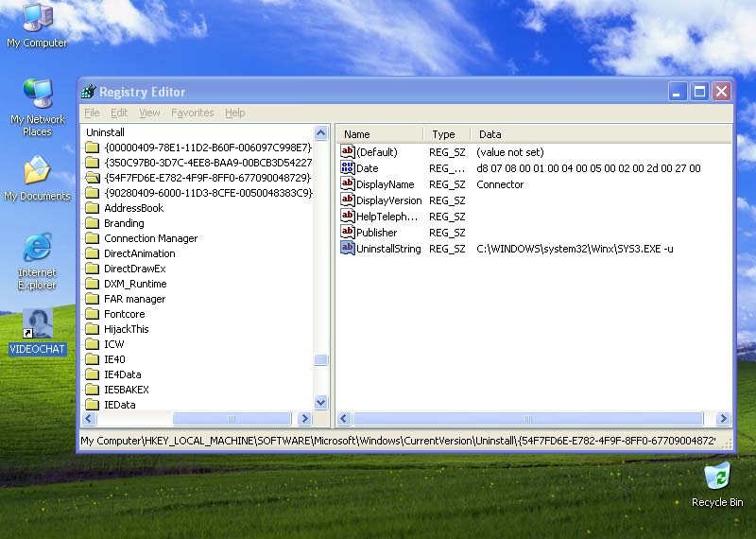Open My Computer desktop icon
This screenshot has width=756, height=539.
(37, 26)
